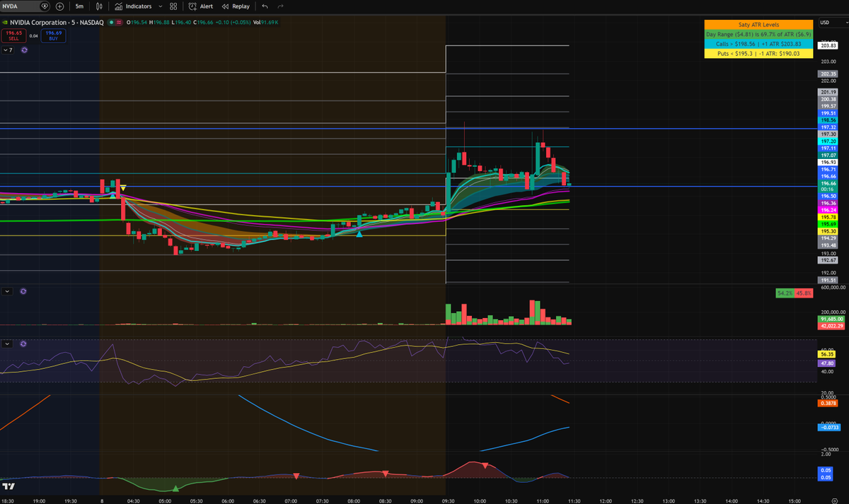Click the yellow 195.30 price label
849x504 pixels.
(x=828, y=231)
